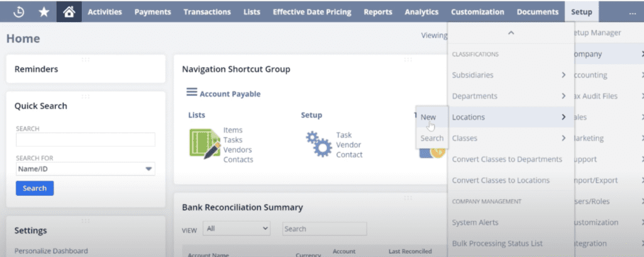Viewport: 644px width, 257px height.
Task: Expand the Classes submenu arrow
Action: click(x=563, y=138)
